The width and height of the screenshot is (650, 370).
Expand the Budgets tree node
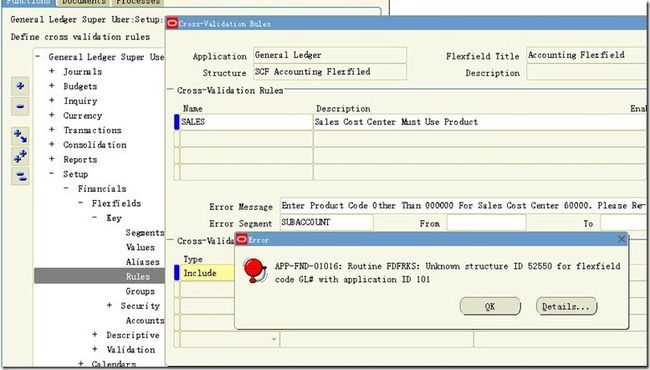pos(52,86)
